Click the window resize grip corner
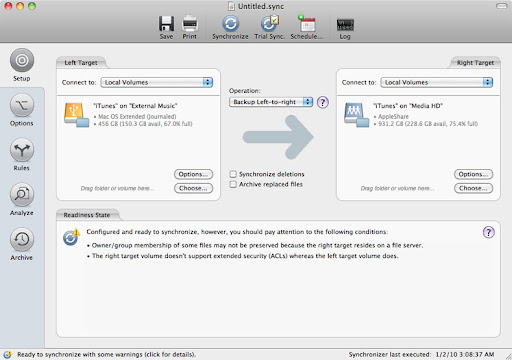 [508, 356]
